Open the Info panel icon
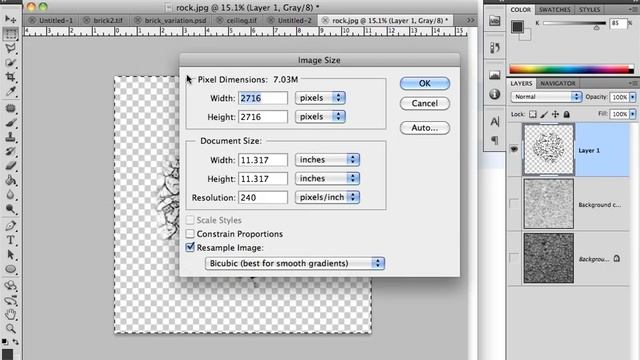 click(x=495, y=94)
